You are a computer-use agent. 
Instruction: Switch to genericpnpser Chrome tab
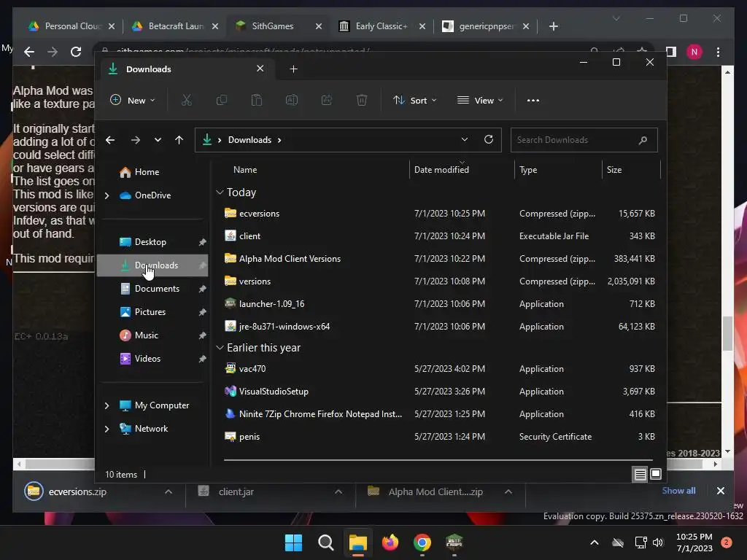(485, 26)
